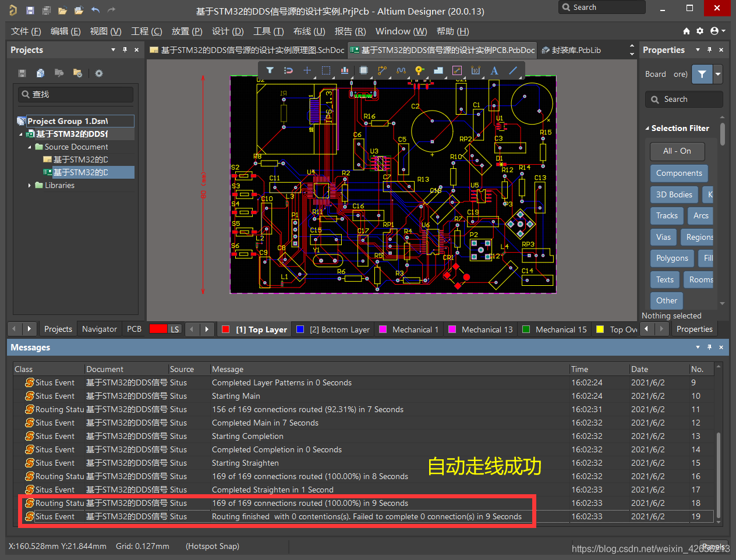
Task: Select the place dimension tool
Action: (476, 70)
